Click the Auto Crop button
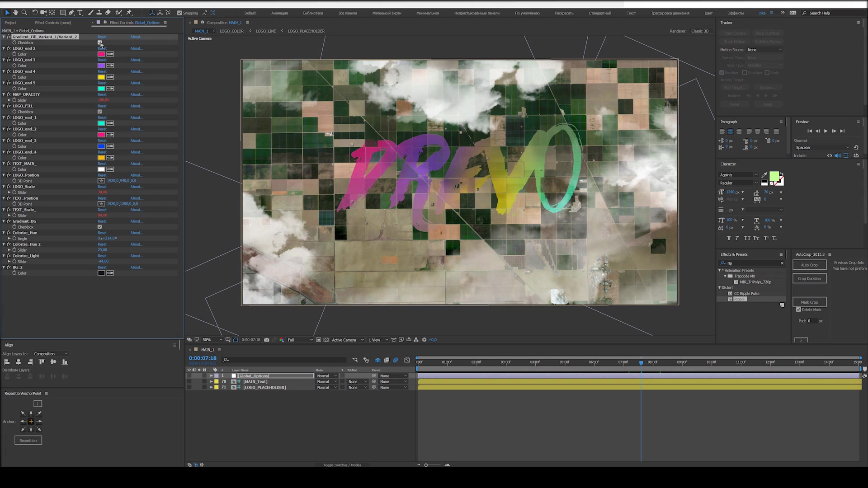Image resolution: width=868 pixels, height=488 pixels. point(809,265)
